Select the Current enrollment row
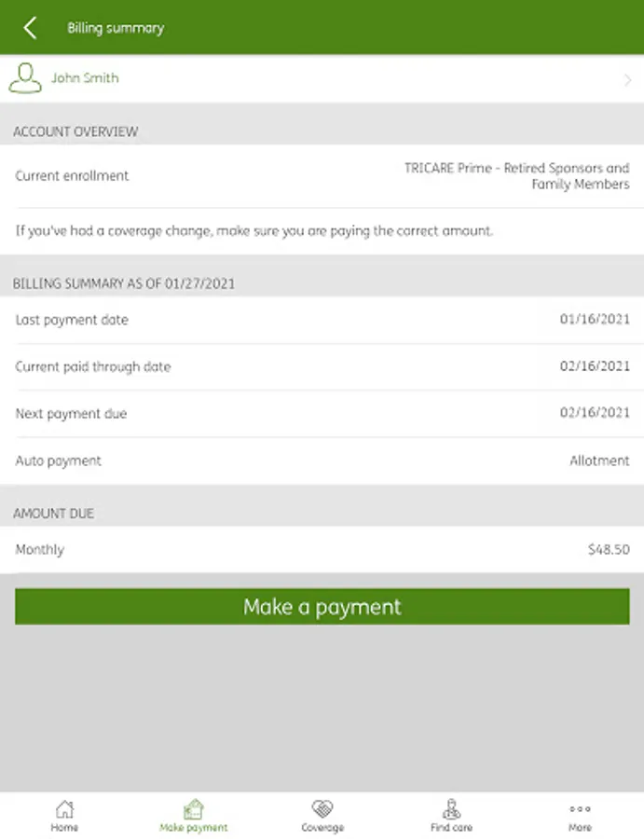 [322, 176]
